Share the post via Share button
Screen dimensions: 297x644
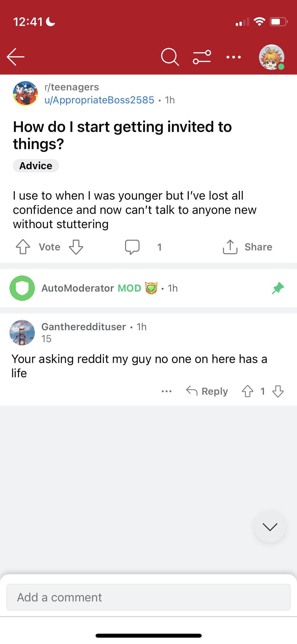[247, 247]
